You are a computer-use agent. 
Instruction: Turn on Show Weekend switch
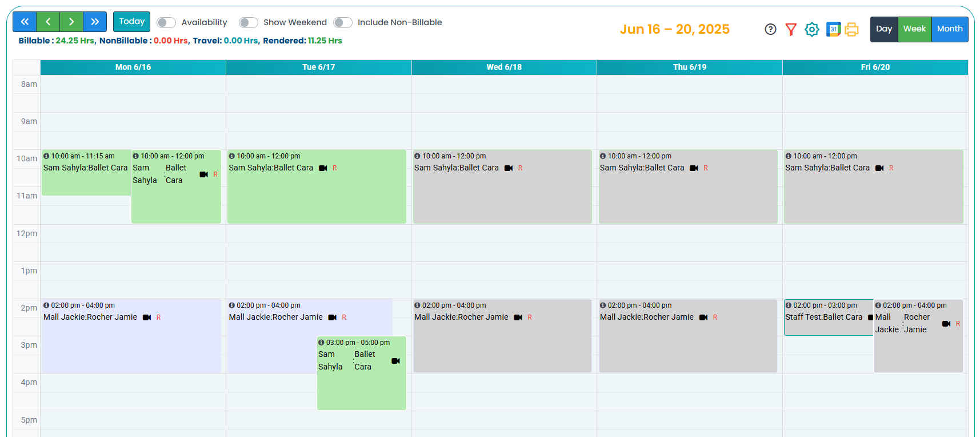248,22
